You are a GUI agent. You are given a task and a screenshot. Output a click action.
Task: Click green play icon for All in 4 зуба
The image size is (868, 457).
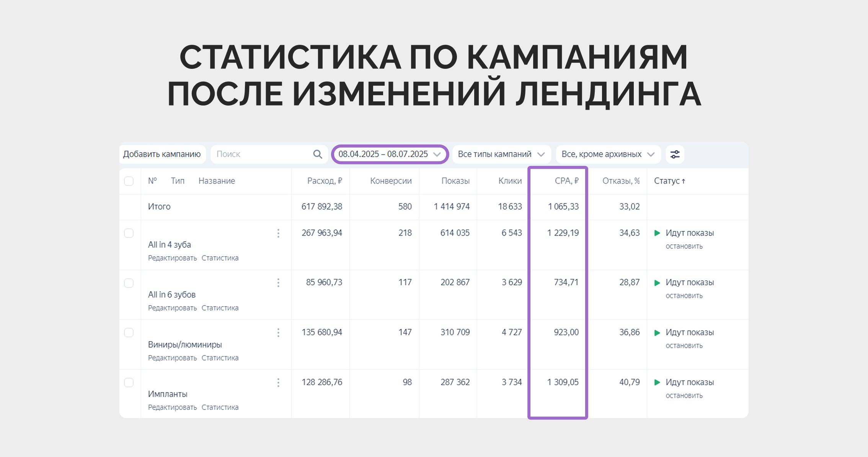pos(657,233)
